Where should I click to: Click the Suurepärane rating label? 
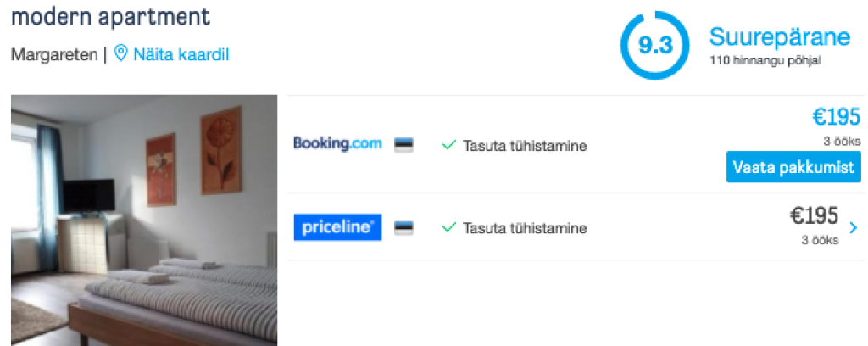click(779, 37)
